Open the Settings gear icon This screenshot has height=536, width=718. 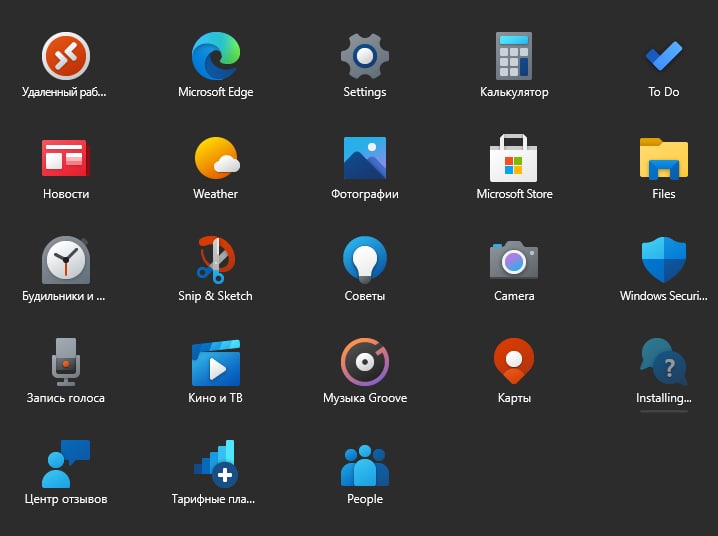click(x=364, y=56)
